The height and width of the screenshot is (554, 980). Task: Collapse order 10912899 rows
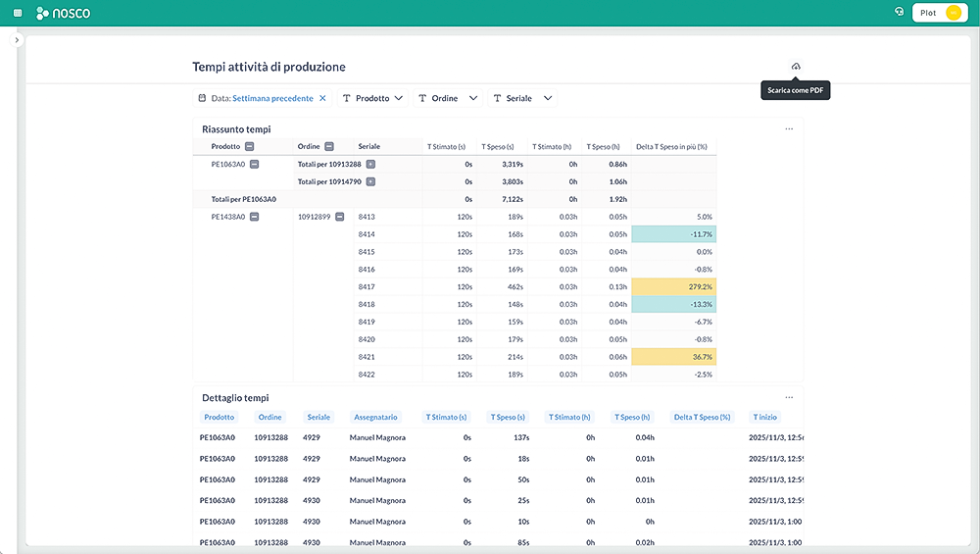pyautogui.click(x=339, y=217)
